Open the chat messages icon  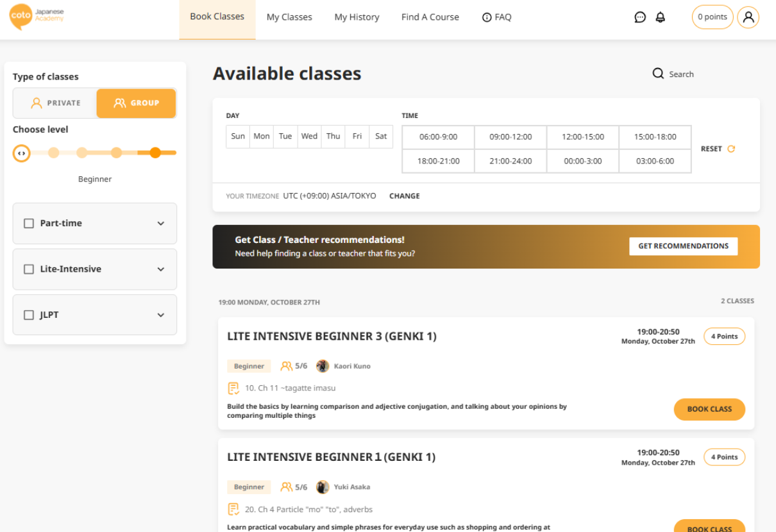click(x=639, y=17)
